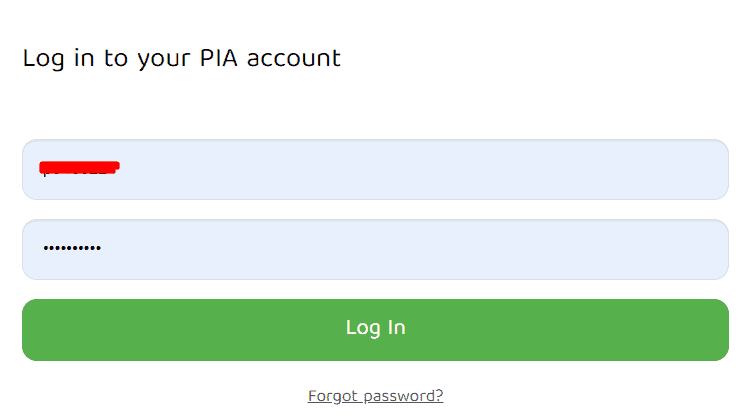
Task: Click the empty area of username field
Action: point(450,170)
